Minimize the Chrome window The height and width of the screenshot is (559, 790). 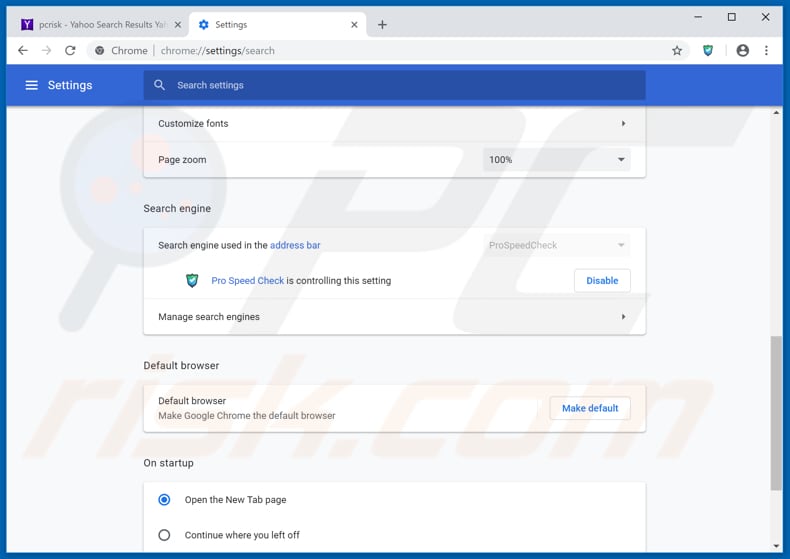(x=698, y=17)
